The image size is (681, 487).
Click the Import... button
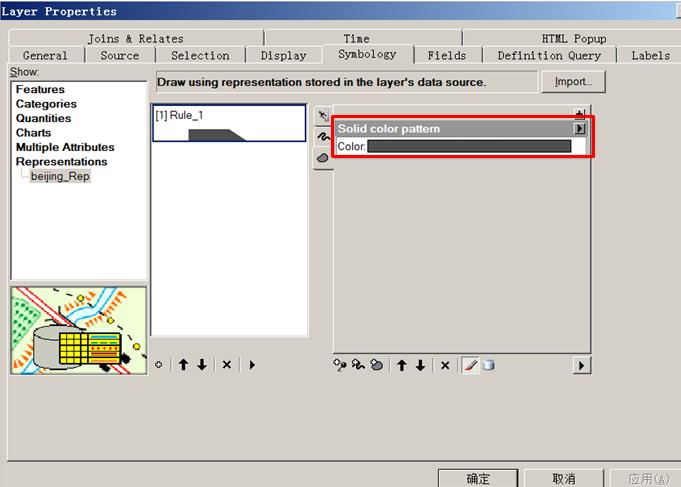point(573,82)
